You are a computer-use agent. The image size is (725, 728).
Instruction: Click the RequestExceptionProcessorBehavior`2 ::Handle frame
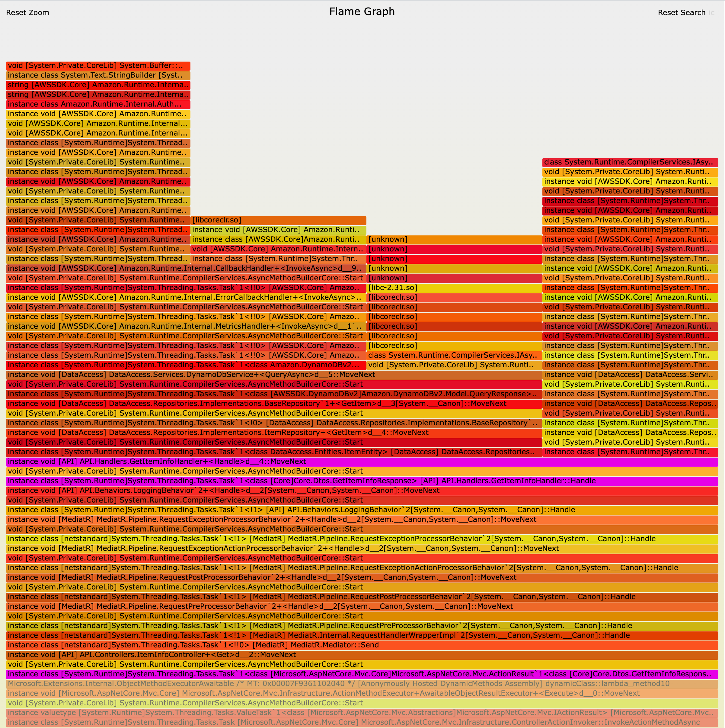click(x=362, y=539)
